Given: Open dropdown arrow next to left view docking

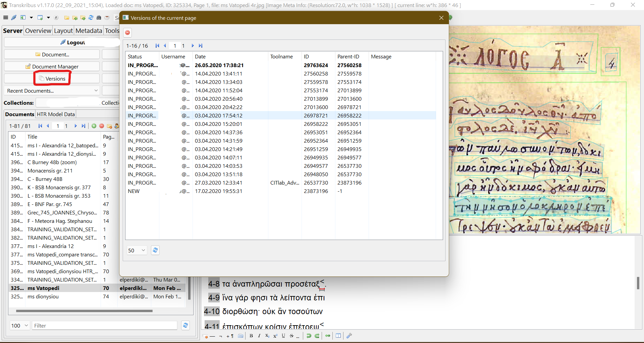Looking at the screenshot, I should click(31, 17).
